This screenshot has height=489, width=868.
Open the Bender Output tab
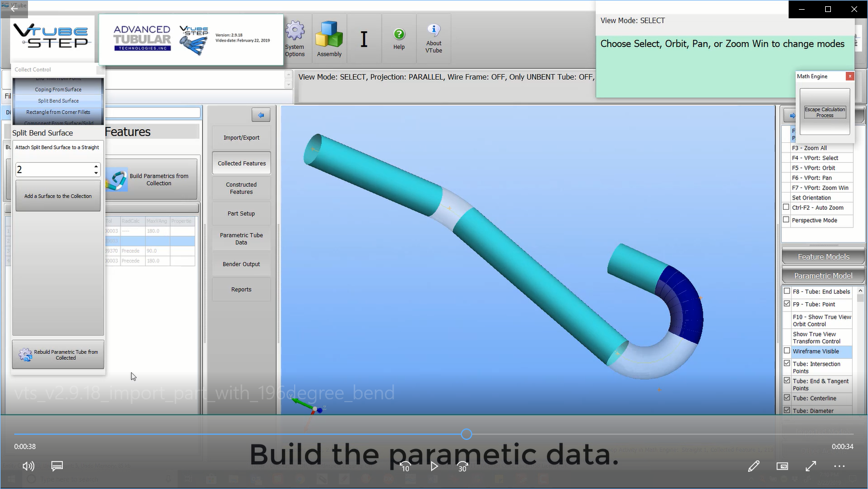pos(241,264)
